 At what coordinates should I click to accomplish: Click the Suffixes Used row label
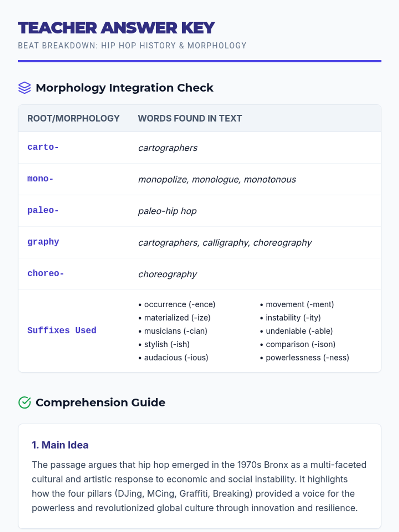pos(62,331)
